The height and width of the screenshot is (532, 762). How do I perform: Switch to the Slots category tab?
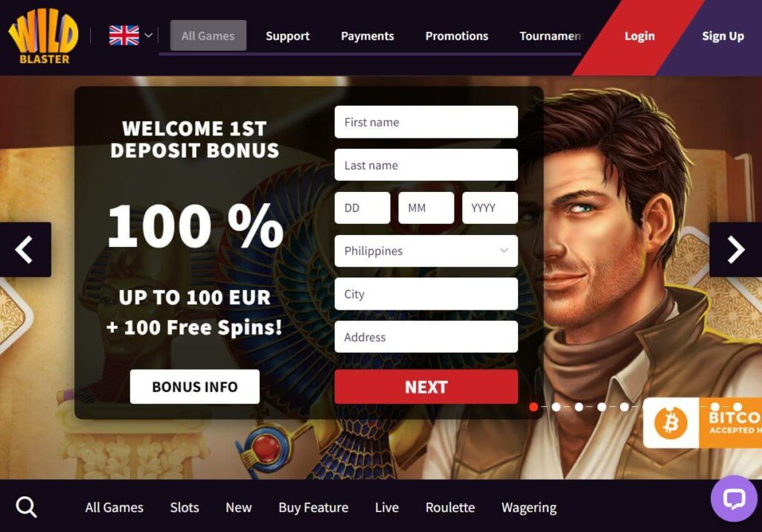click(x=185, y=507)
